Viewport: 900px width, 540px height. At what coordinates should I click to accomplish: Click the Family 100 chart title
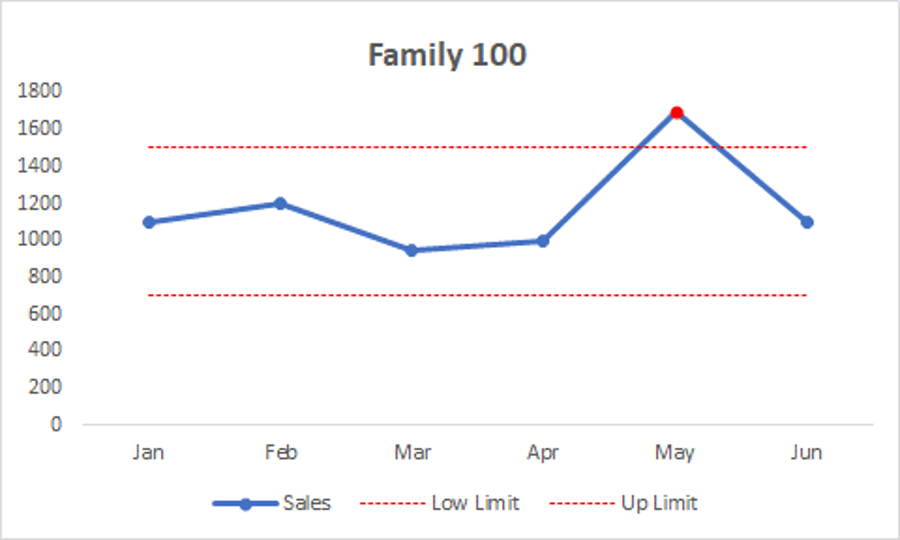click(447, 55)
